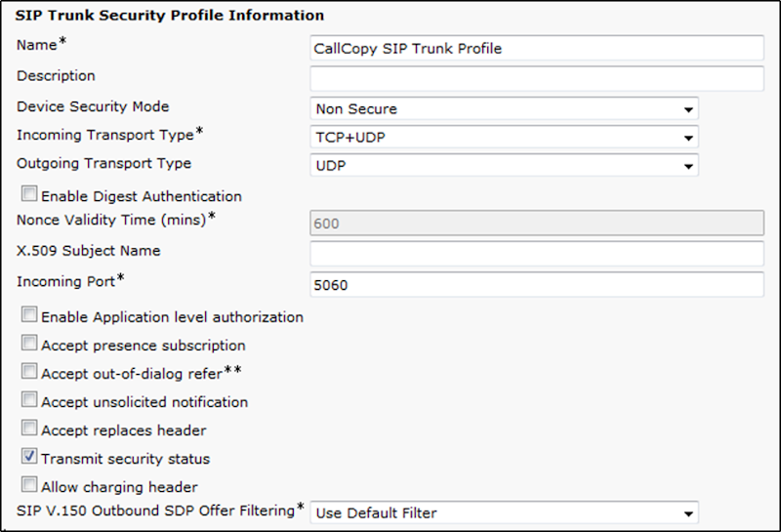Toggle Accept unsolicited notification checkbox
The image size is (781, 532).
[29, 399]
